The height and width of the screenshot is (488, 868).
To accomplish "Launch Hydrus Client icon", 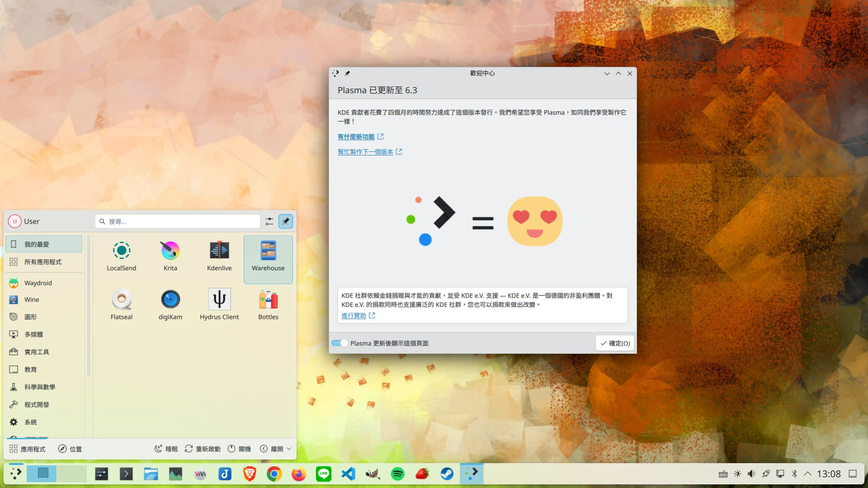I will [219, 300].
